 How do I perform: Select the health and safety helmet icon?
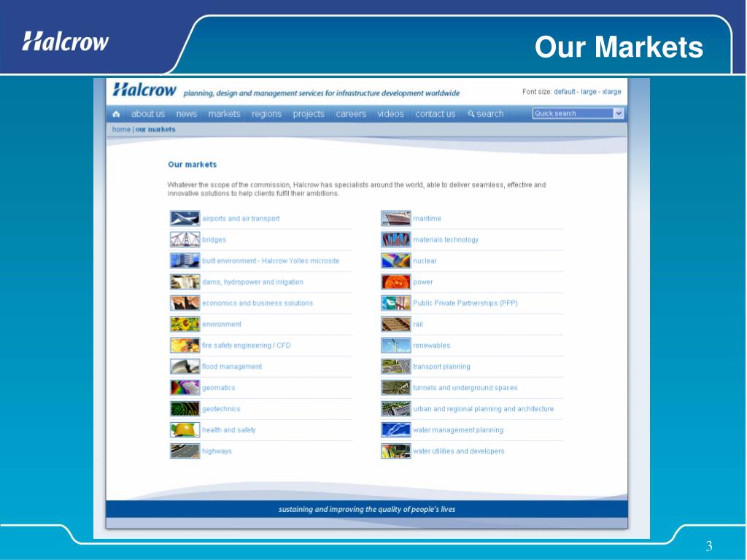pyautogui.click(x=185, y=430)
